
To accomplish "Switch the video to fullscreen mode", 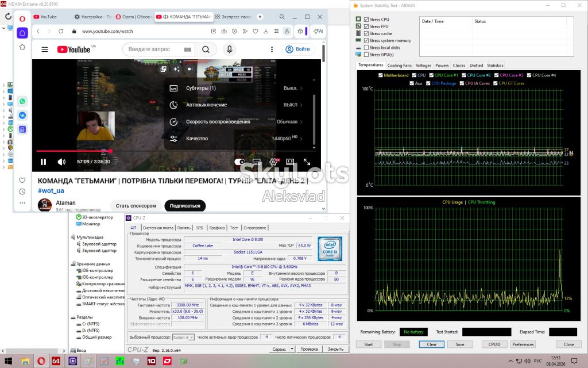I will 307,162.
